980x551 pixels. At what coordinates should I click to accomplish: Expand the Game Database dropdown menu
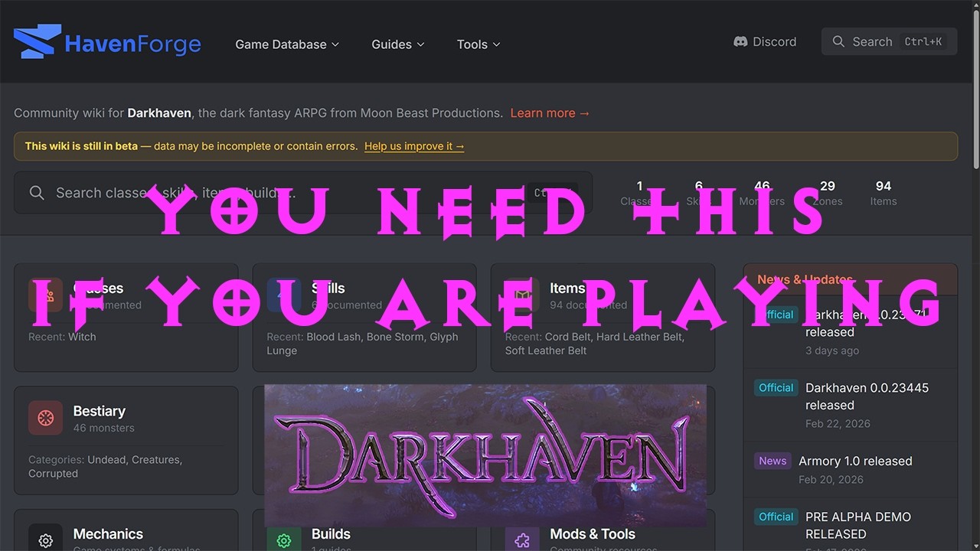287,44
